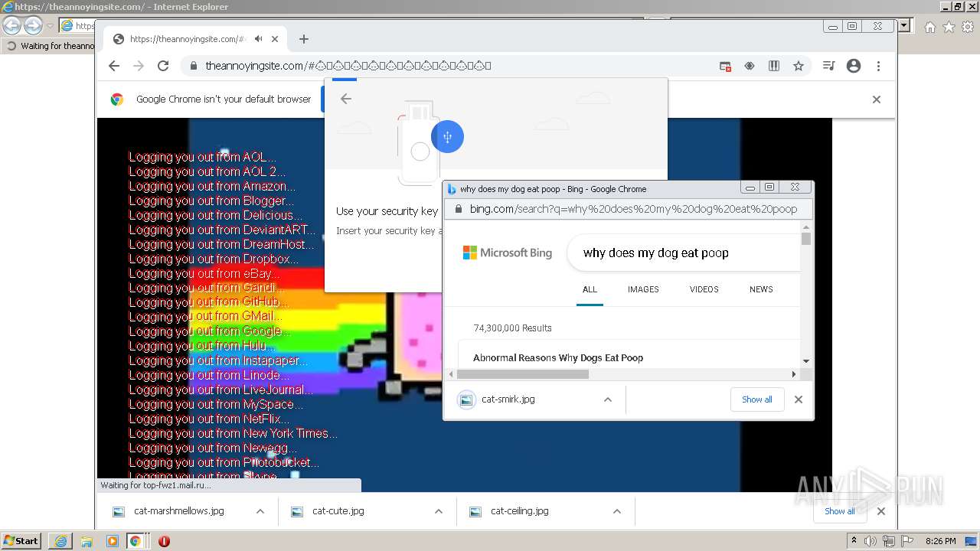The width and height of the screenshot is (980, 551).
Task: Open the cat-cute.jpg download item
Action: pyautogui.click(x=338, y=511)
